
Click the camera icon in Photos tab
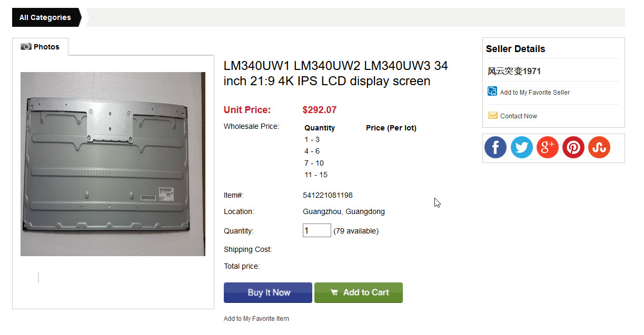click(26, 46)
